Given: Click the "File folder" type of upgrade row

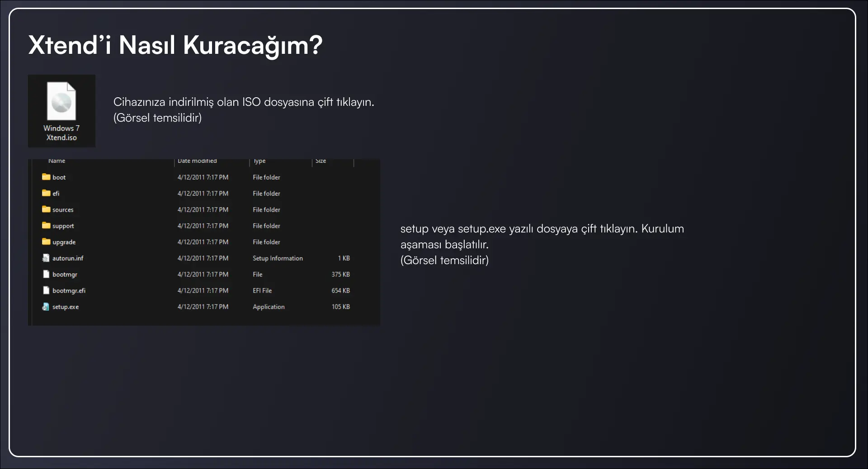Looking at the screenshot, I should (266, 242).
